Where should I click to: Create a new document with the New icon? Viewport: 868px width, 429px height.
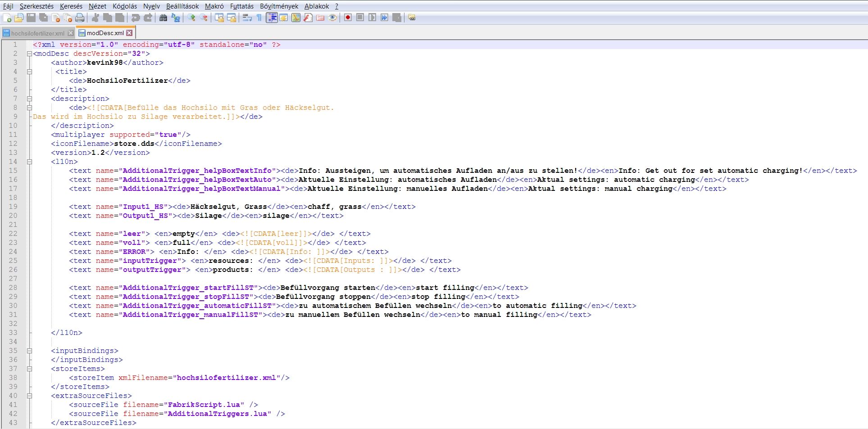(x=7, y=18)
